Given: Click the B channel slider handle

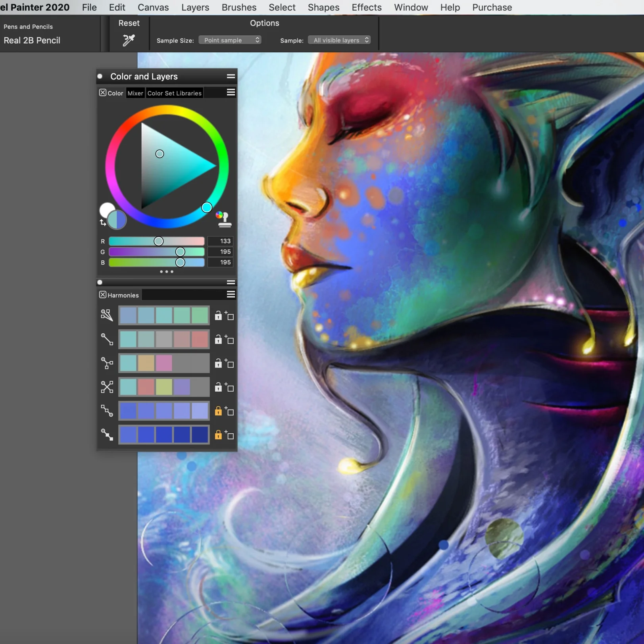Looking at the screenshot, I should coord(180,262).
